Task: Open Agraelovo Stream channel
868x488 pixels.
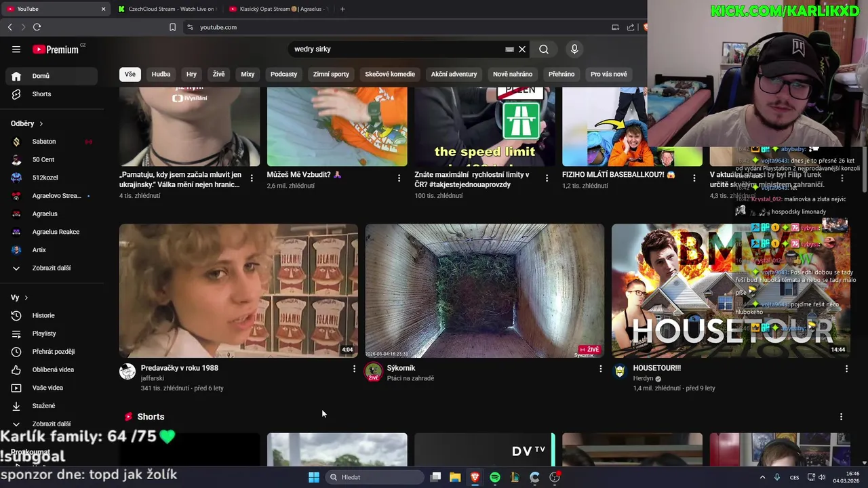Action: pyautogui.click(x=52, y=196)
